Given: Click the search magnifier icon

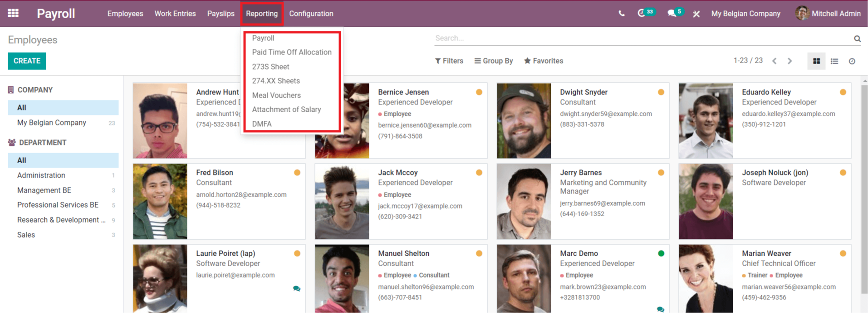Looking at the screenshot, I should pyautogui.click(x=857, y=39).
